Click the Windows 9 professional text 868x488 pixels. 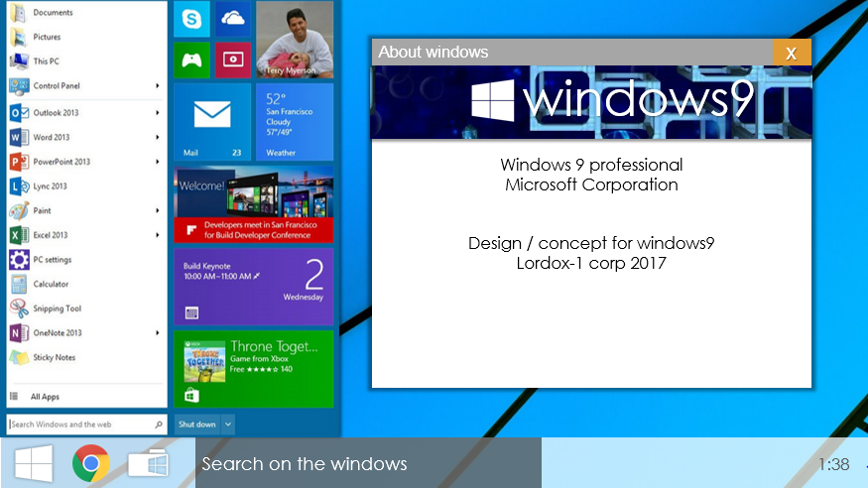(x=591, y=165)
